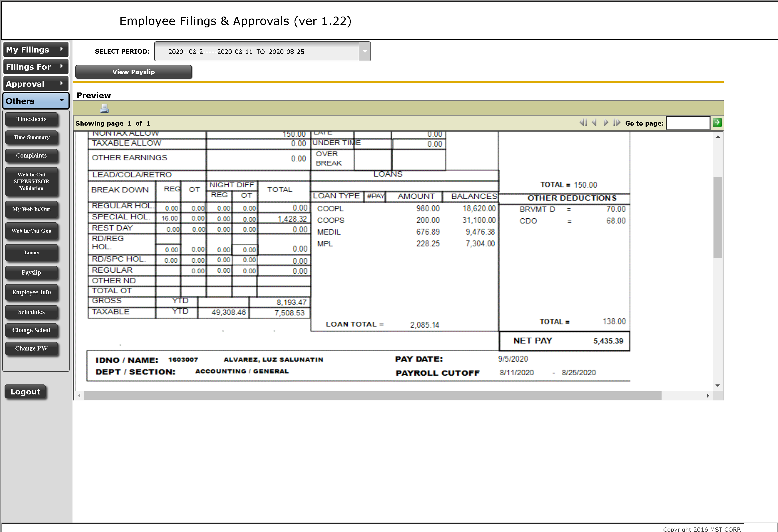Click the ID number 1603007
Screen dimensions: 778x532
pos(183,360)
